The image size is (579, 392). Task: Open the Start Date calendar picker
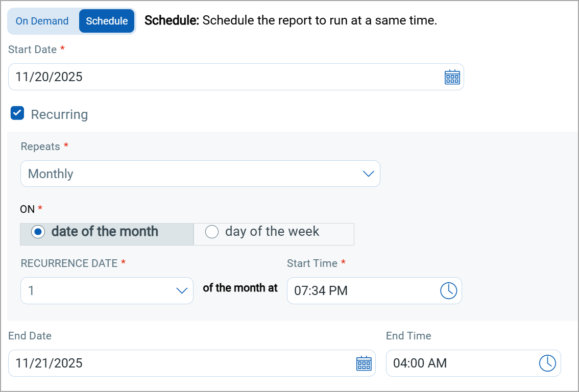pyautogui.click(x=452, y=77)
